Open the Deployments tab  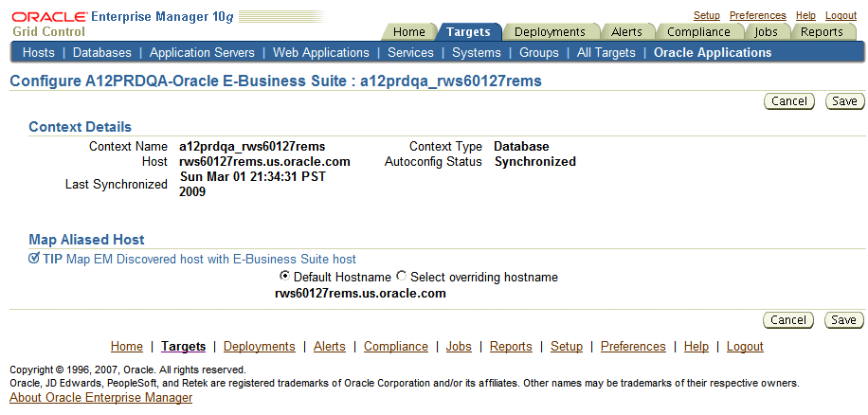tap(550, 32)
